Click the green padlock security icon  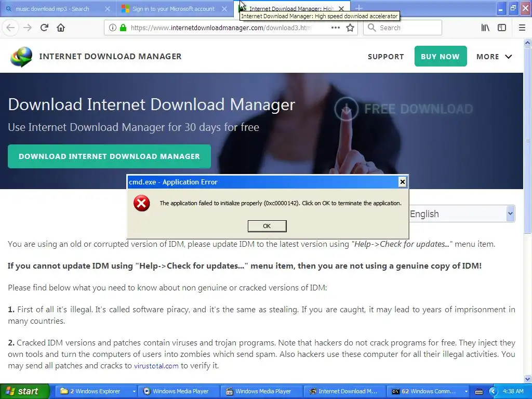pyautogui.click(x=123, y=28)
